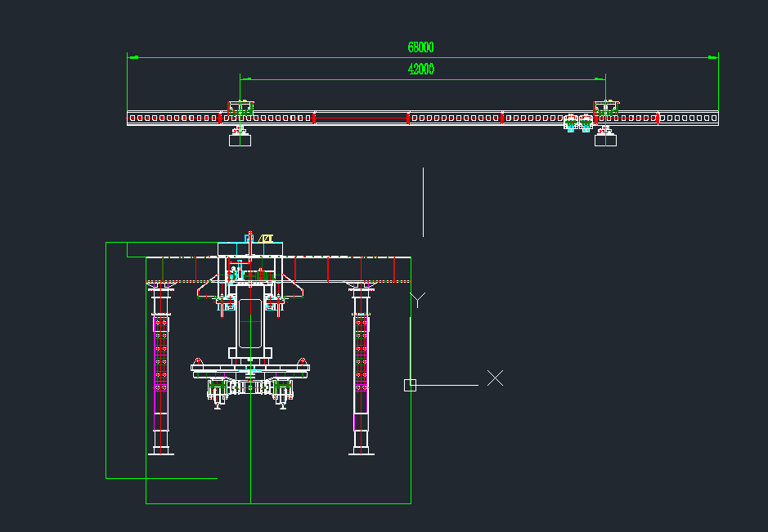Click the Y axis label of UCS icon
768x532 pixels.
(x=418, y=300)
